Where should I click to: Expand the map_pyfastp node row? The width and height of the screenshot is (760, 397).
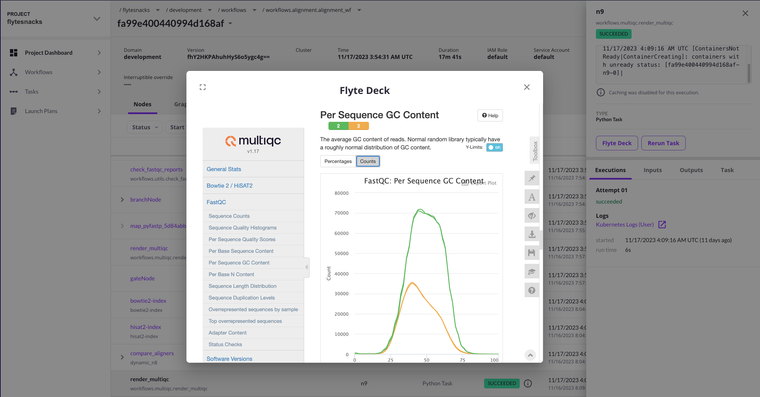tap(122, 226)
